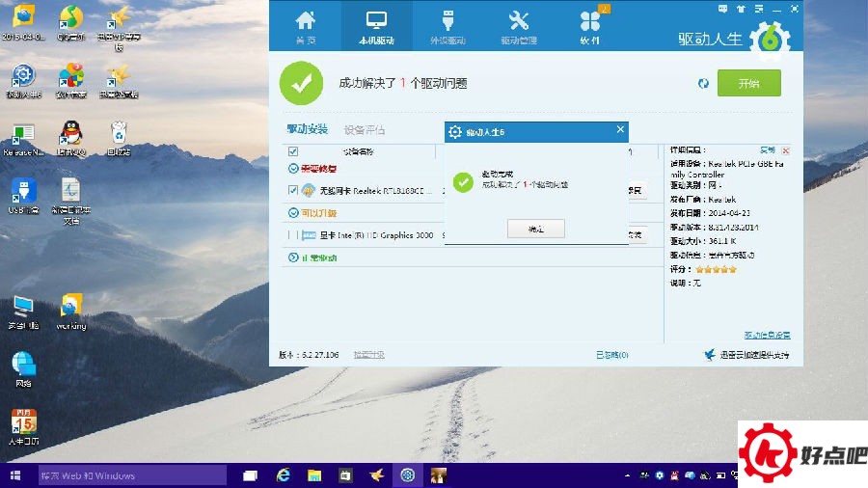Click the Search Web and Windows box
The height and width of the screenshot is (488, 868).
coord(132,475)
